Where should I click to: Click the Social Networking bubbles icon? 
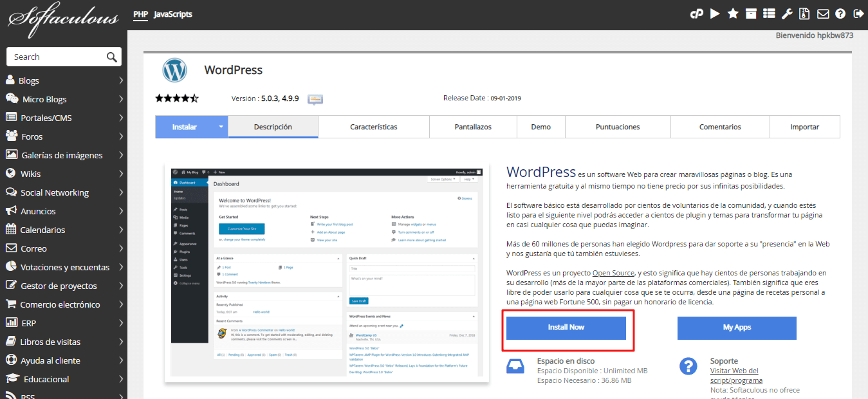(11, 192)
